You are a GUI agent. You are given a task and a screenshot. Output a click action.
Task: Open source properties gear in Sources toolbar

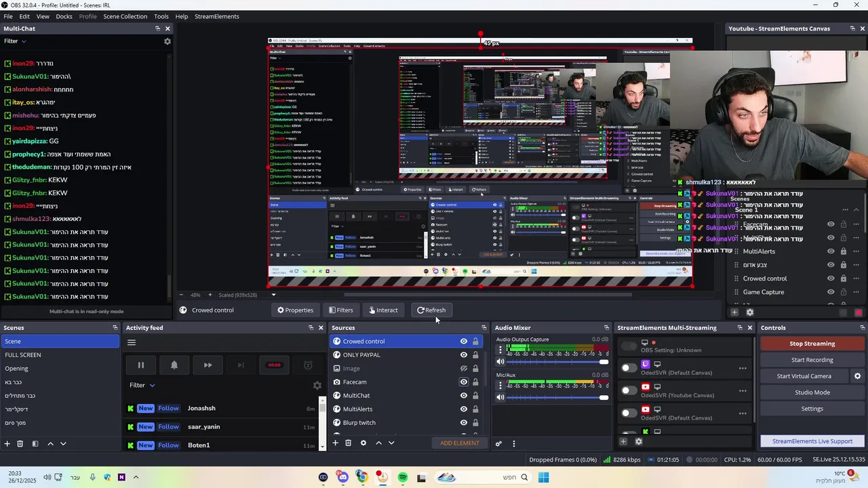pos(363,443)
